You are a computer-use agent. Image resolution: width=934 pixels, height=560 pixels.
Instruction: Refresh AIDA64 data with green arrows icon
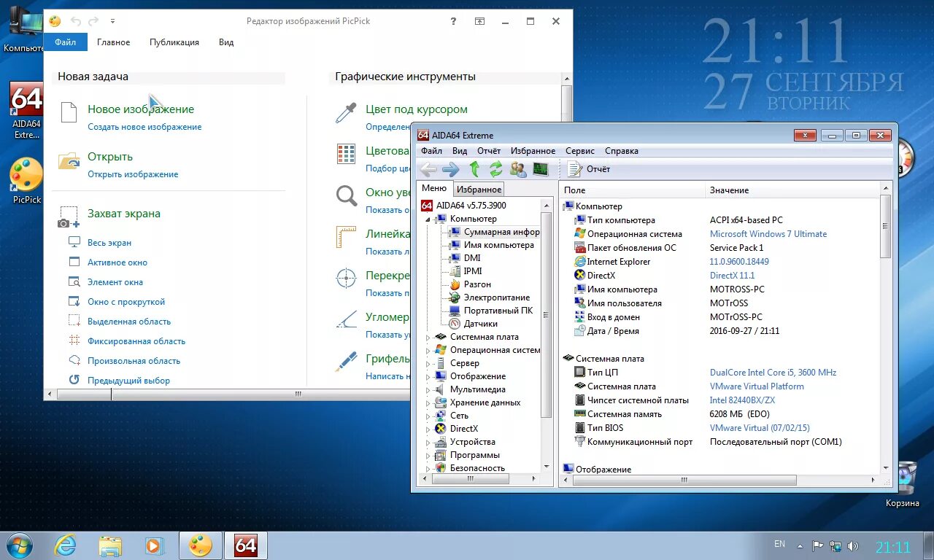pyautogui.click(x=496, y=169)
